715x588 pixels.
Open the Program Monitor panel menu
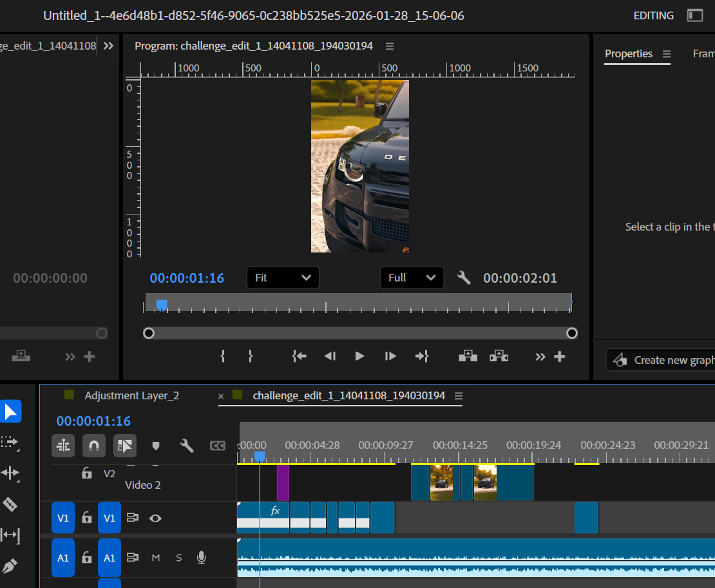pyautogui.click(x=389, y=46)
